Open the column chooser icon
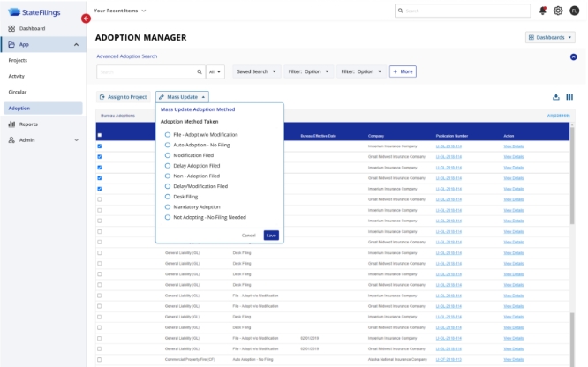This screenshot has height=367, width=588. pos(569,97)
